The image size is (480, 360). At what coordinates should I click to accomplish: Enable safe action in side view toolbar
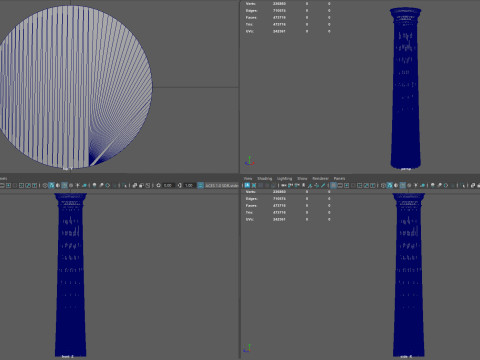point(366,185)
